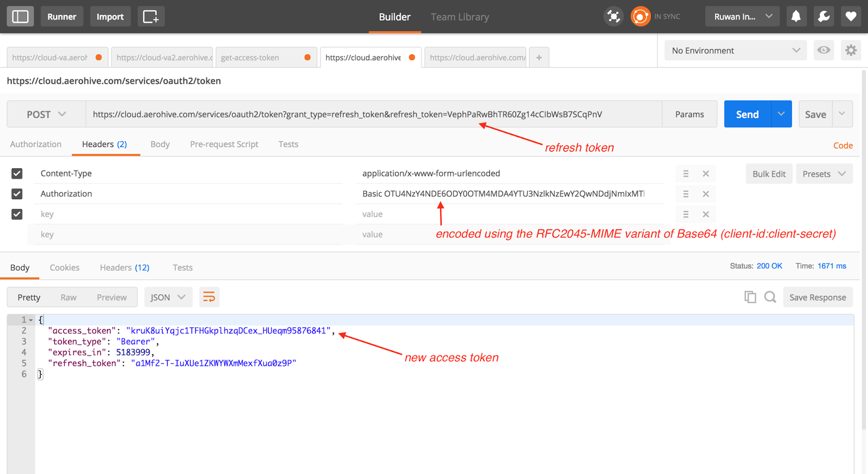Delete the Content-Type header row
The height and width of the screenshot is (474, 868).
tap(706, 174)
